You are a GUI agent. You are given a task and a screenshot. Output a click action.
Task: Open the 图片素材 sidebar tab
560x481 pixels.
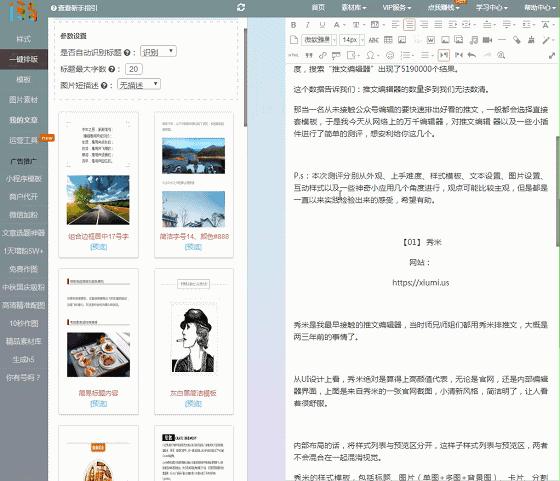point(24,100)
